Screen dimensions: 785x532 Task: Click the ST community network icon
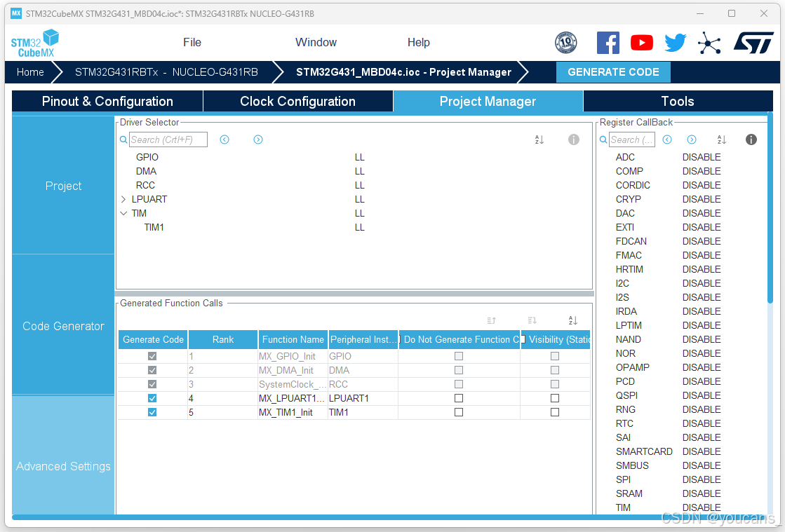[709, 43]
